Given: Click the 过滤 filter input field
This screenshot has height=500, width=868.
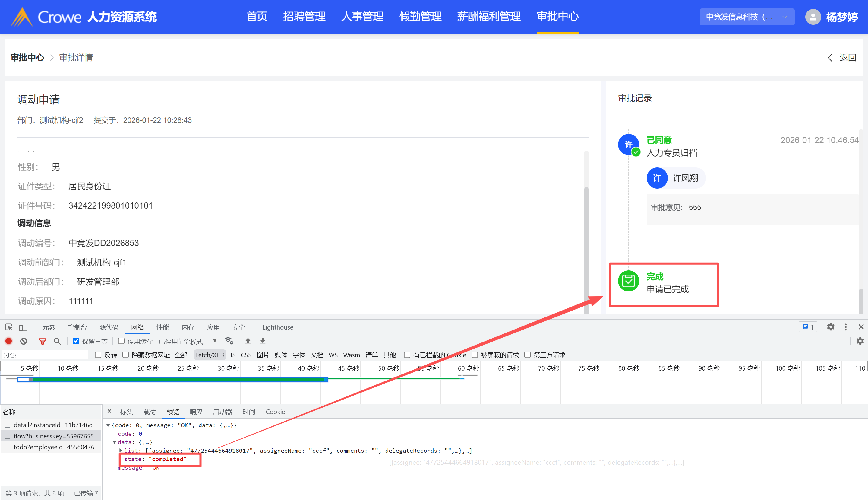Looking at the screenshot, I should pyautogui.click(x=45, y=355).
